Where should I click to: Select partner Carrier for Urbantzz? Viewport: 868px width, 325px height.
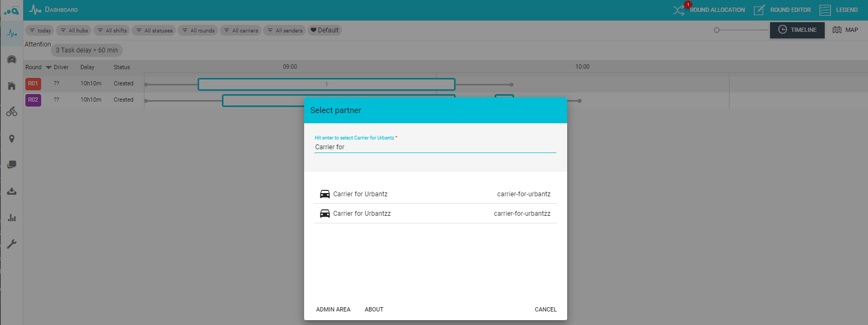(x=436, y=214)
